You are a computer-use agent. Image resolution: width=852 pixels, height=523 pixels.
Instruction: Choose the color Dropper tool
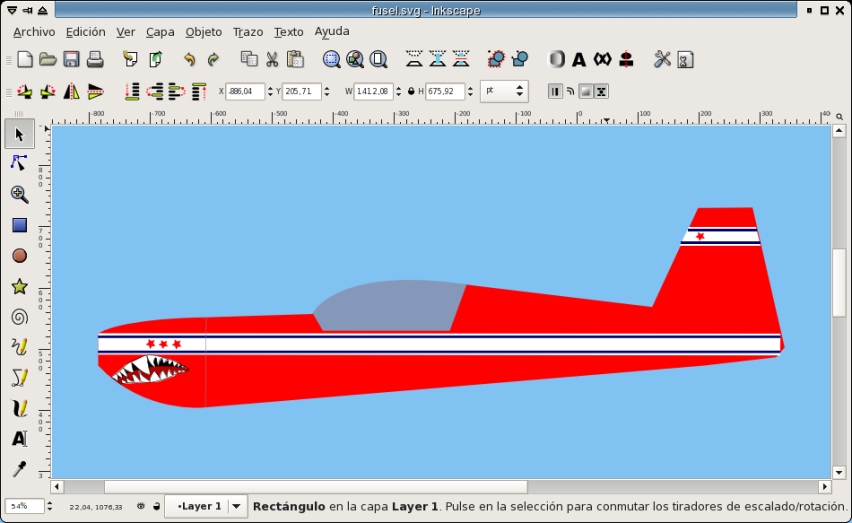tap(19, 468)
